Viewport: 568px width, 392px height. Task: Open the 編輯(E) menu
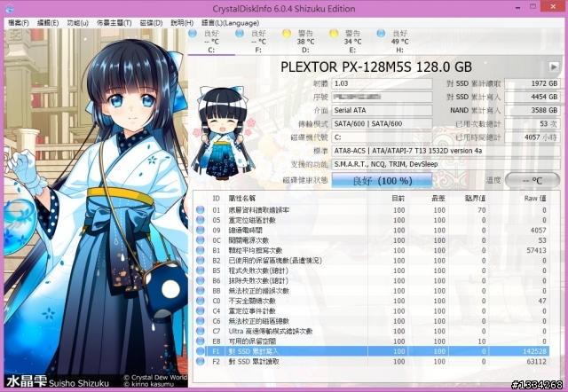point(48,23)
